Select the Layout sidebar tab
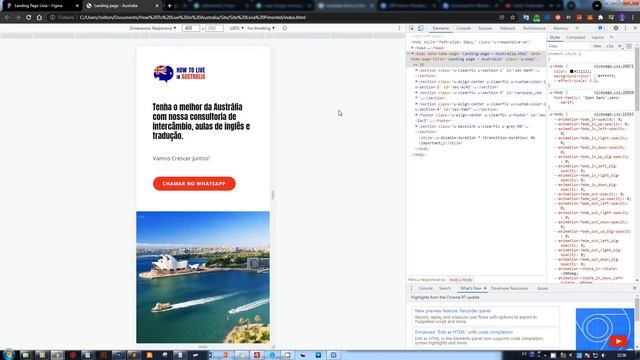This screenshot has width=640, height=360. tap(597, 37)
